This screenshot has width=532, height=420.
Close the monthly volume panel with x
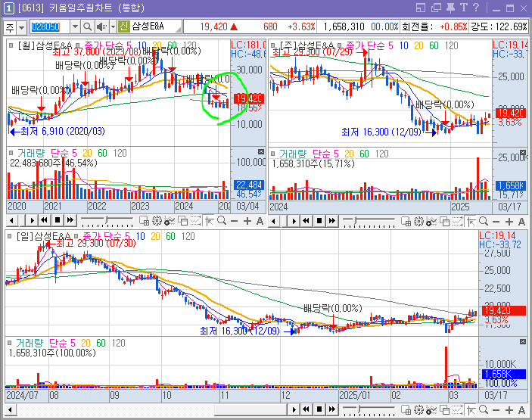coord(260,151)
